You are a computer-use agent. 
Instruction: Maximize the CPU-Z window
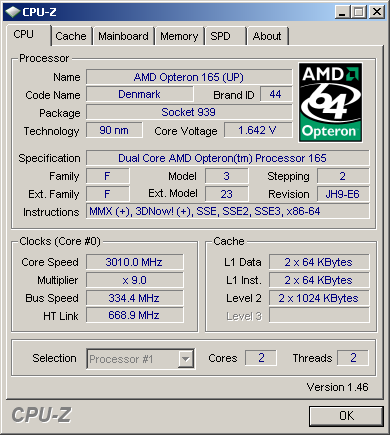[359, 12]
